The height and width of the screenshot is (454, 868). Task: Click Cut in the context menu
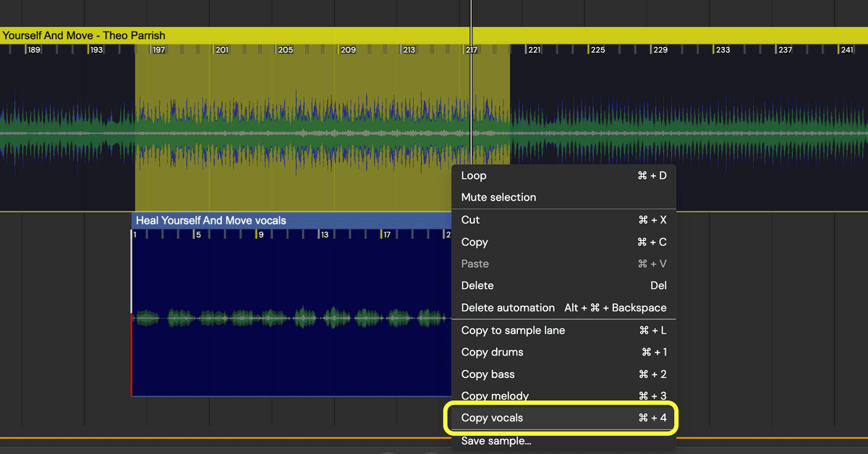[471, 219]
